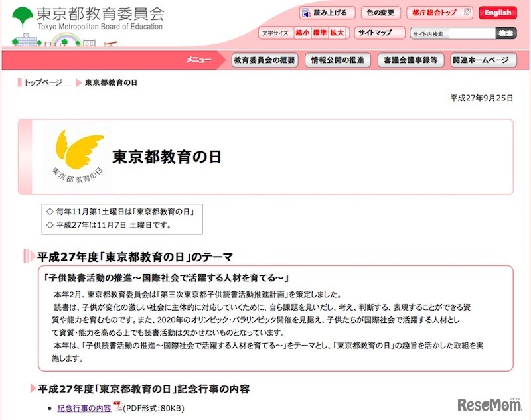The width and height of the screenshot is (531, 420).
Task: Switch to the English site
Action: click(x=497, y=13)
